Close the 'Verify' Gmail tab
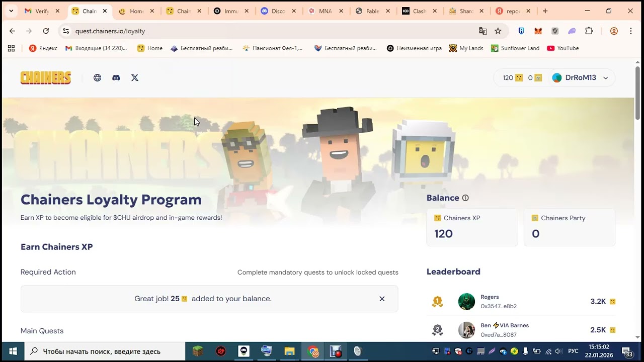 pyautogui.click(x=57, y=11)
